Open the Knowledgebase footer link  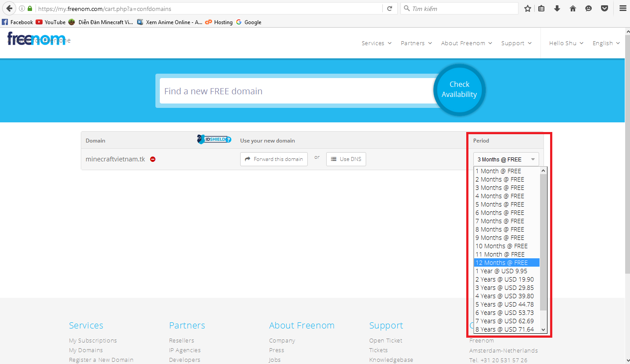click(391, 360)
